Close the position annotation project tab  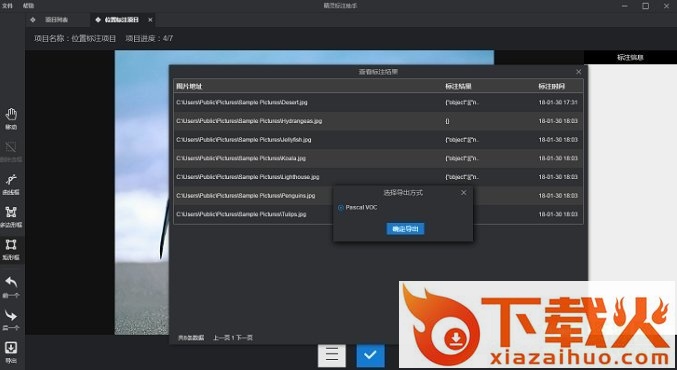coord(150,20)
